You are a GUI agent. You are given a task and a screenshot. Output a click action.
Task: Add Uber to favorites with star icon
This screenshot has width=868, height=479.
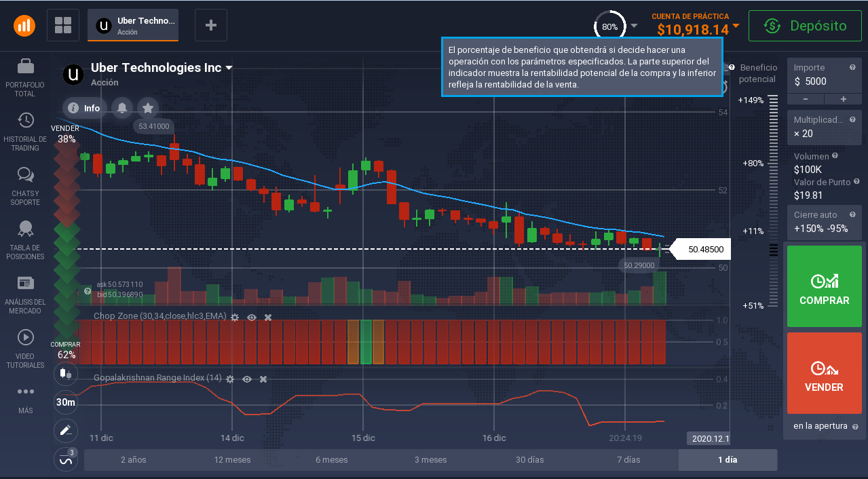[x=147, y=107]
